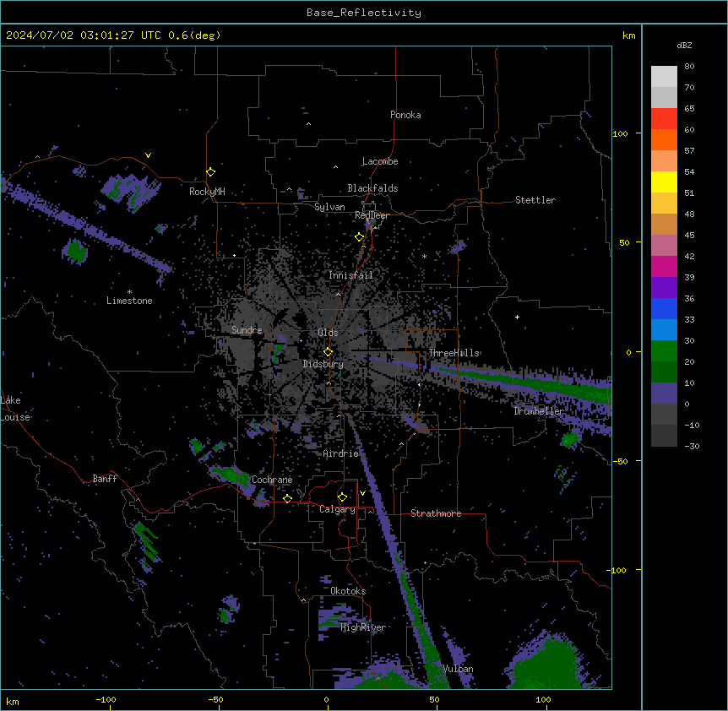728x711 pixels.
Task: Click the RockyMH label
Action: tap(207, 192)
